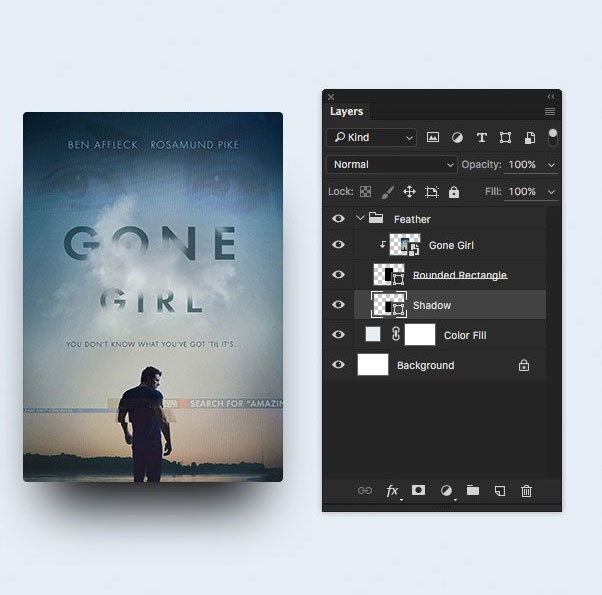The image size is (602, 595).
Task: Open the Layers panel menu
Action: coord(550,111)
